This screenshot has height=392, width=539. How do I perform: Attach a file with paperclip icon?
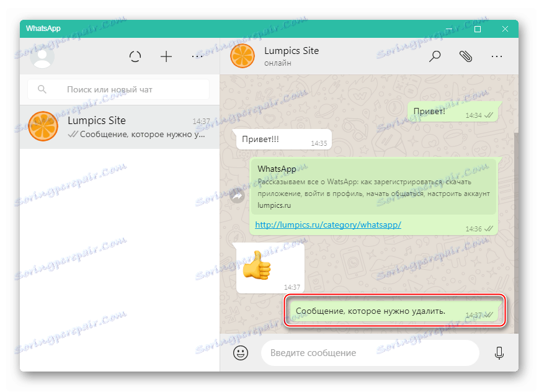coord(466,56)
